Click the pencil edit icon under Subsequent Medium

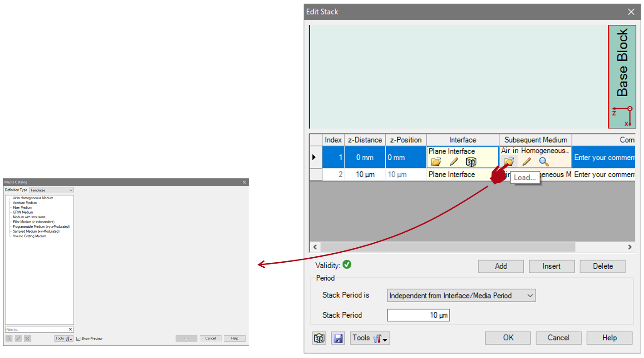click(x=526, y=162)
